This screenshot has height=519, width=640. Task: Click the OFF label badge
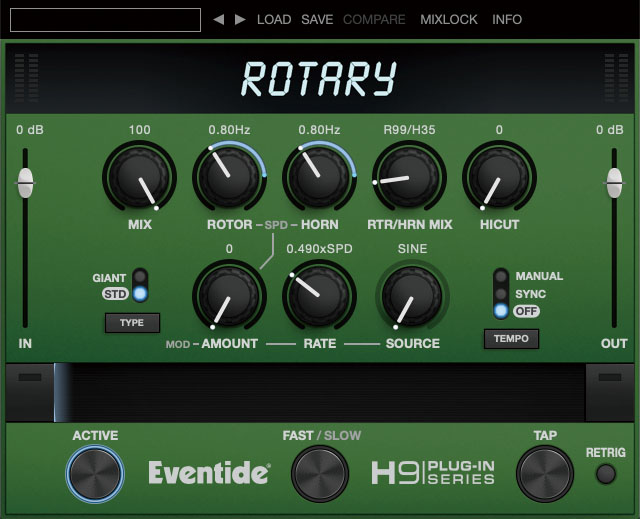(x=527, y=311)
